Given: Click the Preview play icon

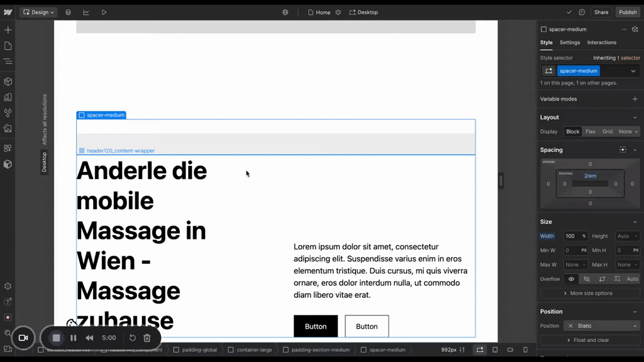Looking at the screenshot, I should click(x=104, y=12).
